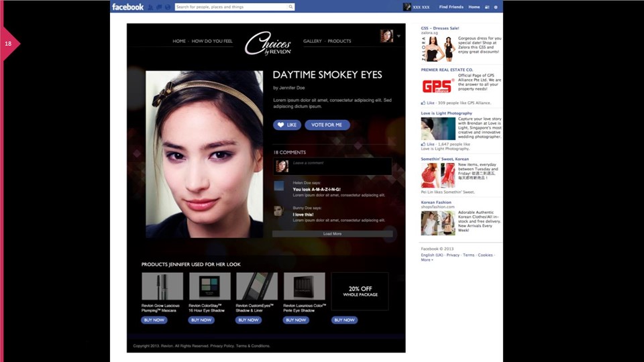Click the VOTE FOR ME button
Viewport: 644px width, 362px height.
(x=327, y=125)
